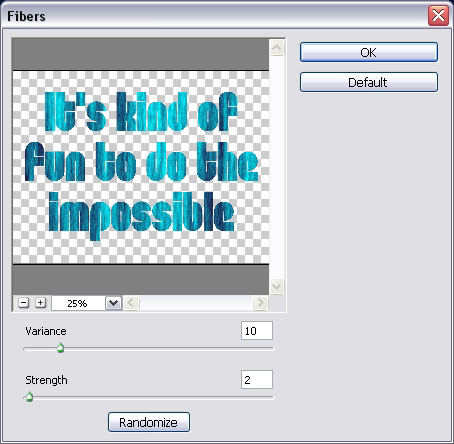The width and height of the screenshot is (454, 444).
Task: Click the Variance slider handle
Action: 60,348
